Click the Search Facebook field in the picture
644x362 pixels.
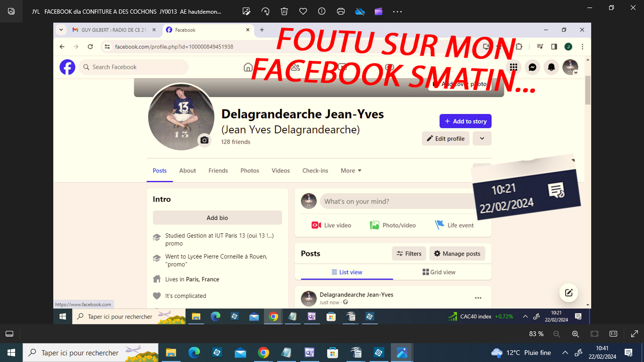pyautogui.click(x=133, y=67)
